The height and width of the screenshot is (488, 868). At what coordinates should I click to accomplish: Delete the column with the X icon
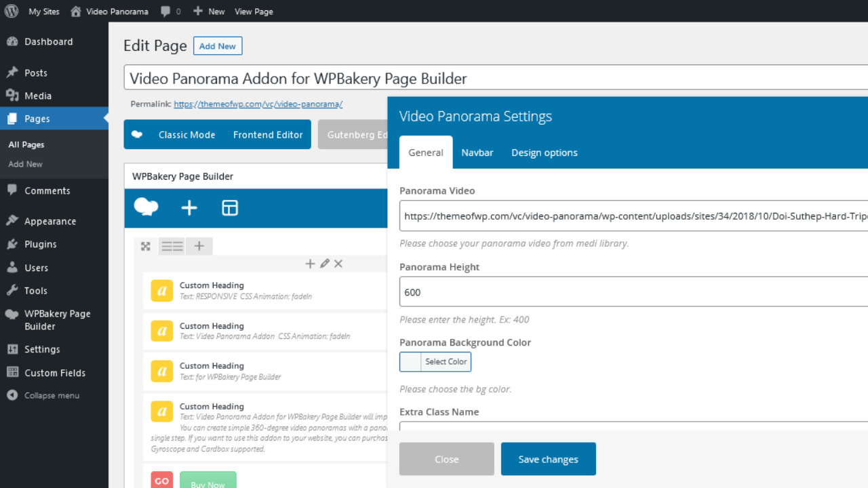[x=338, y=264]
